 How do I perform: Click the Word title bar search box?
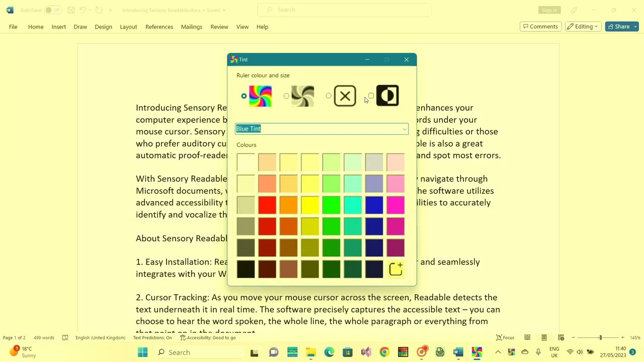tap(344, 10)
